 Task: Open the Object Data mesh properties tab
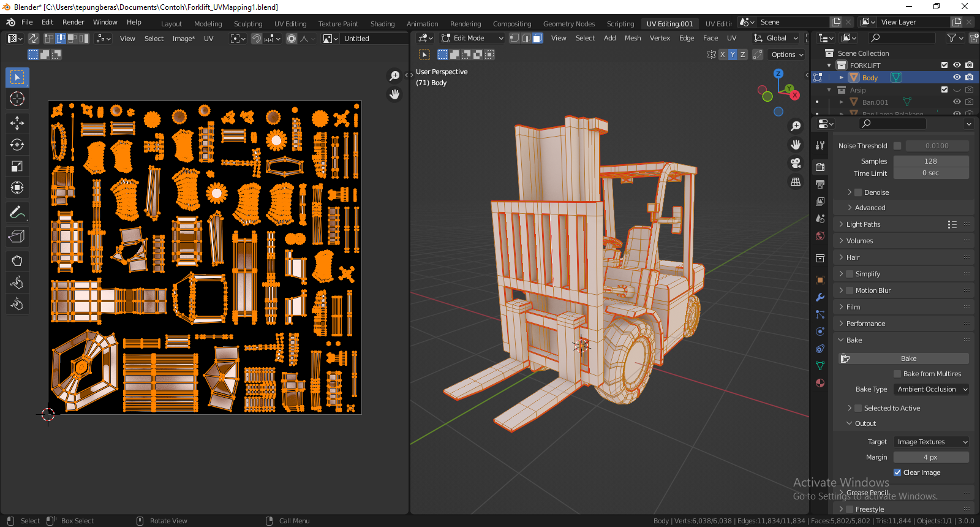pyautogui.click(x=820, y=366)
